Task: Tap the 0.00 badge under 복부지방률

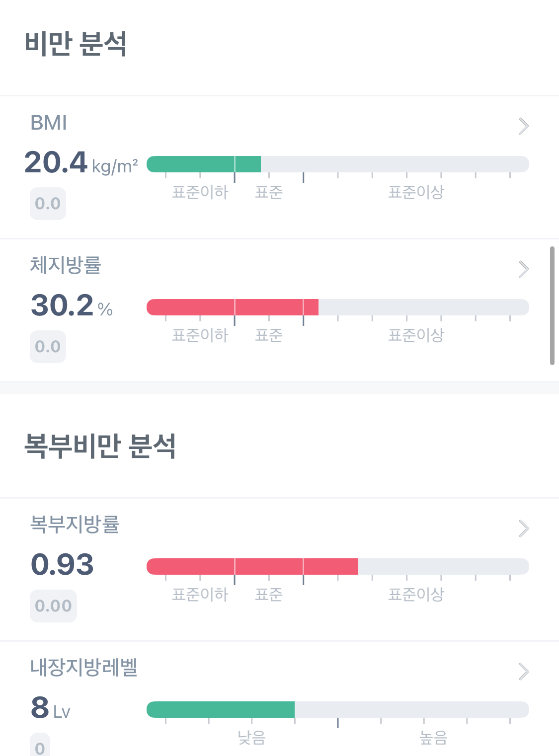Action: (x=53, y=606)
